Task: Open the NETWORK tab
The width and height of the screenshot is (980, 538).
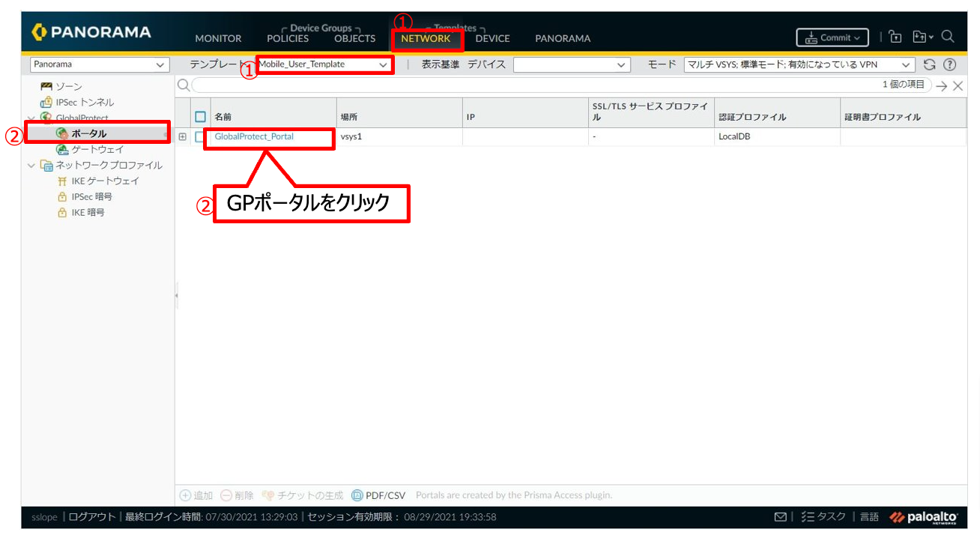Action: pos(426,38)
